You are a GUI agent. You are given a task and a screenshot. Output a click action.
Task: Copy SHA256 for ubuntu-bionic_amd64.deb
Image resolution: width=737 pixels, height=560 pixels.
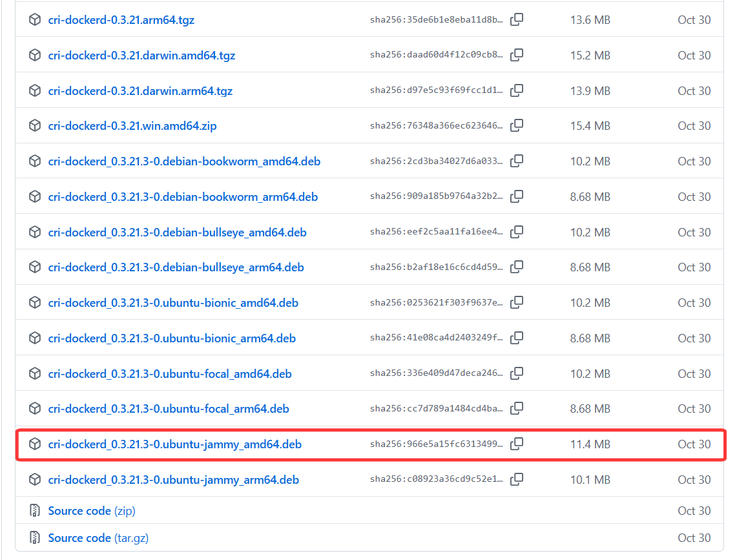[516, 303]
